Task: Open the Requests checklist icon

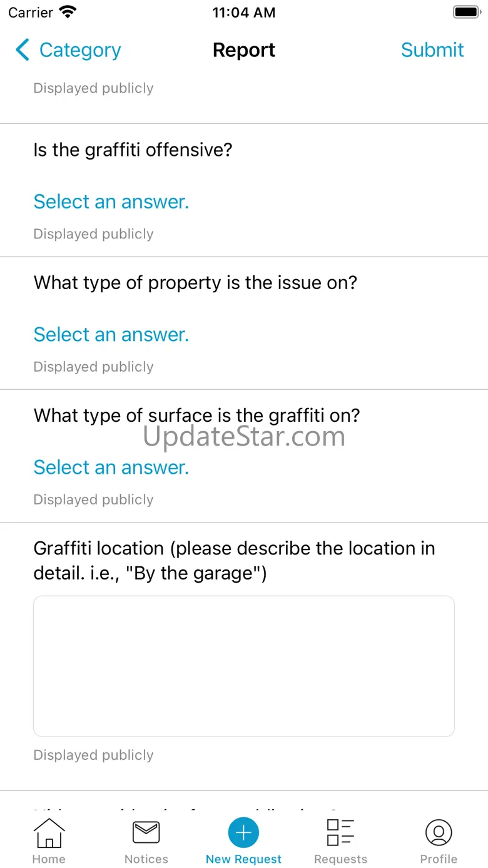Action: [340, 833]
